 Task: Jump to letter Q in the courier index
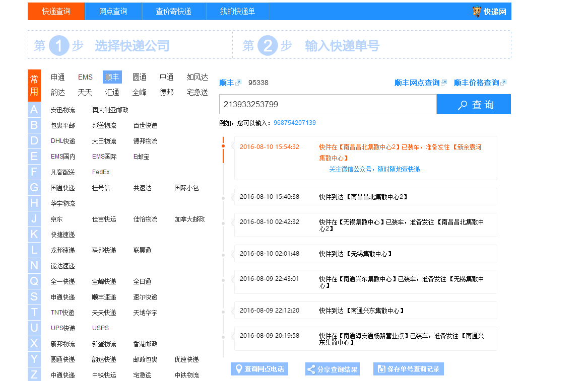pos(34,281)
